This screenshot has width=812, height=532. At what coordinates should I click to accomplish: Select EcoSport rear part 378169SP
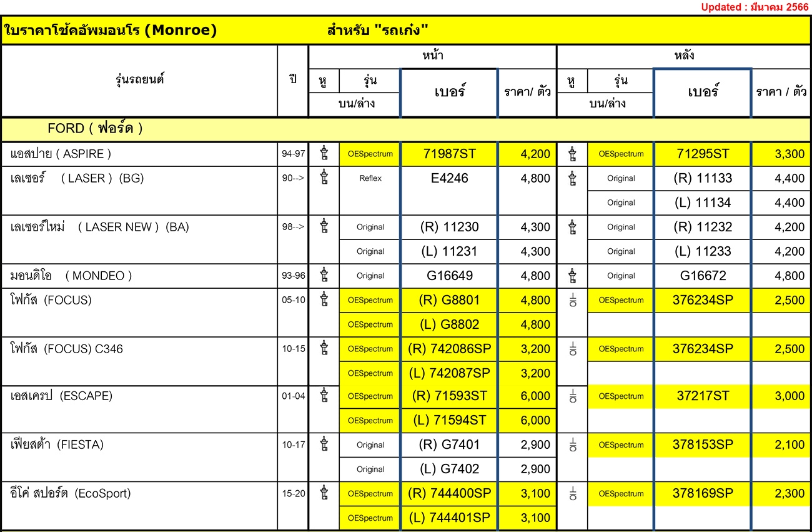pyautogui.click(x=703, y=494)
